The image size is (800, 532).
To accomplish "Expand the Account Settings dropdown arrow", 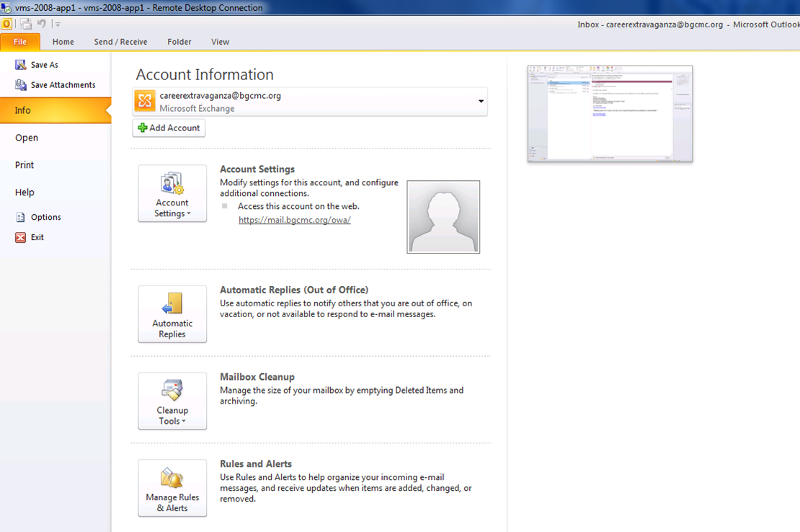I will (189, 214).
